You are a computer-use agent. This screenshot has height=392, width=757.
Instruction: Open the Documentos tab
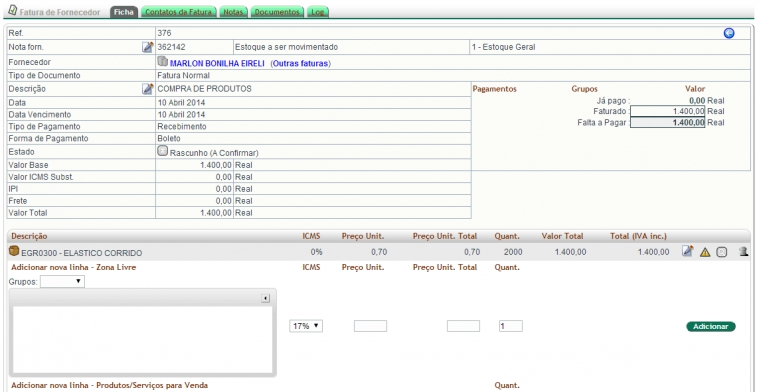pos(277,12)
